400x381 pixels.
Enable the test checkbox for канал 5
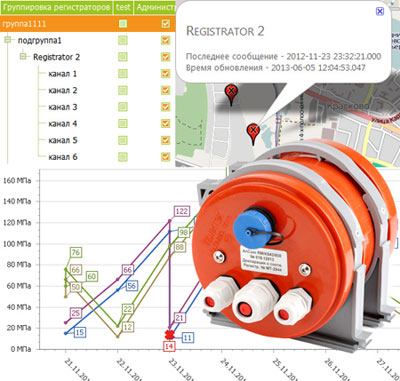[123, 140]
